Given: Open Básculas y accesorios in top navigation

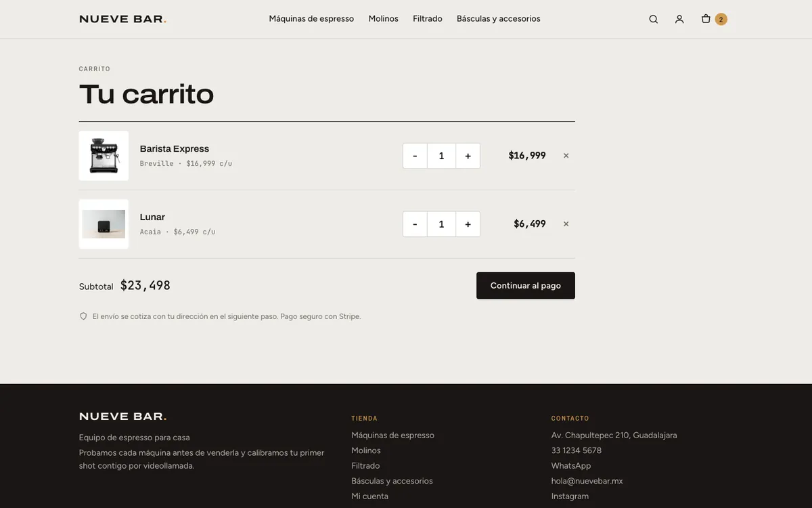Looking at the screenshot, I should [x=499, y=19].
